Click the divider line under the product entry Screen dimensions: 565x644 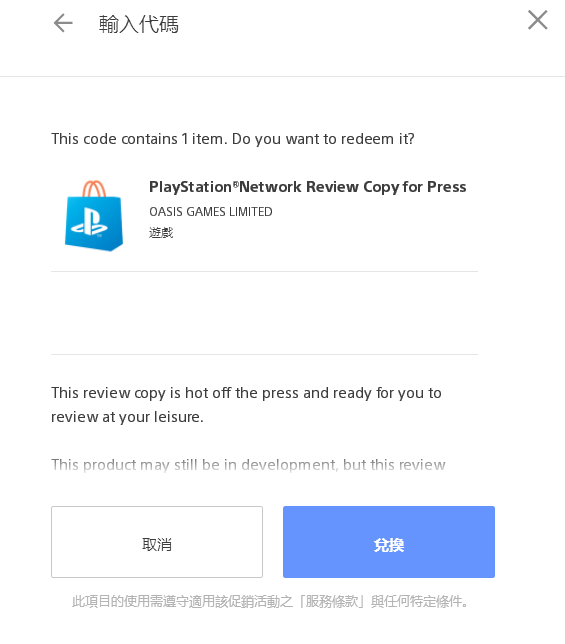pos(264,271)
